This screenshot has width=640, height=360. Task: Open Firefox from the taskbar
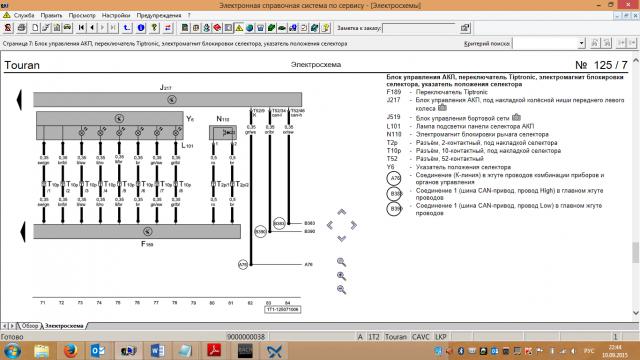[x=70, y=351]
